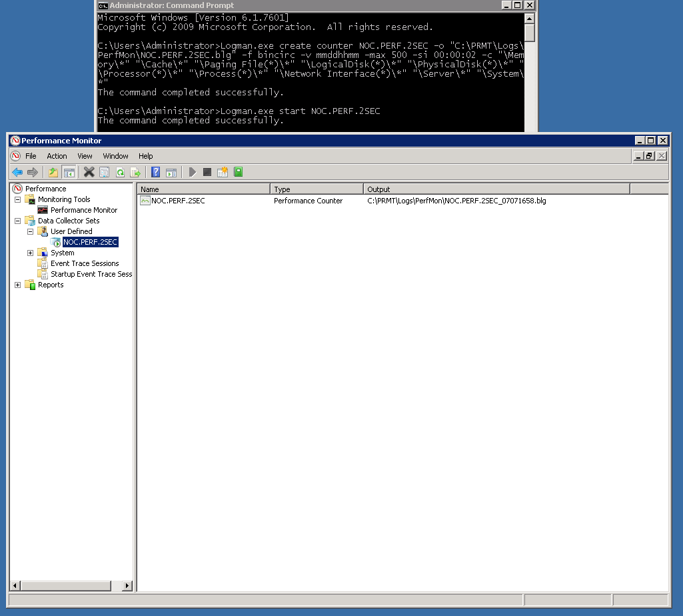This screenshot has height=616, width=683.
Task: Start the data collector set (play icon)
Action: click(x=192, y=172)
